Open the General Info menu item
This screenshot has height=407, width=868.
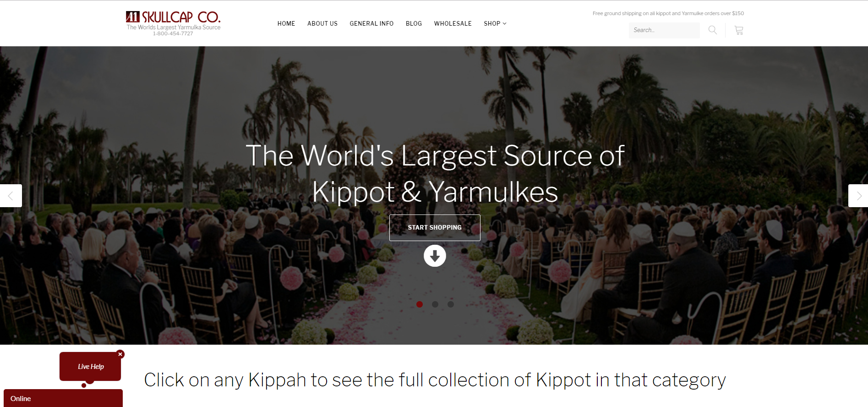(371, 23)
